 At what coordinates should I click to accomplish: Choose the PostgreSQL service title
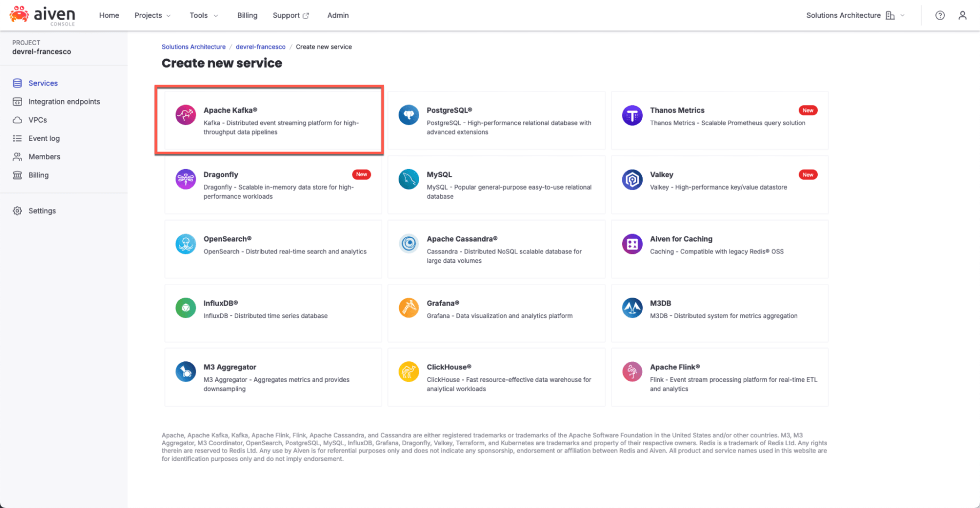[449, 110]
